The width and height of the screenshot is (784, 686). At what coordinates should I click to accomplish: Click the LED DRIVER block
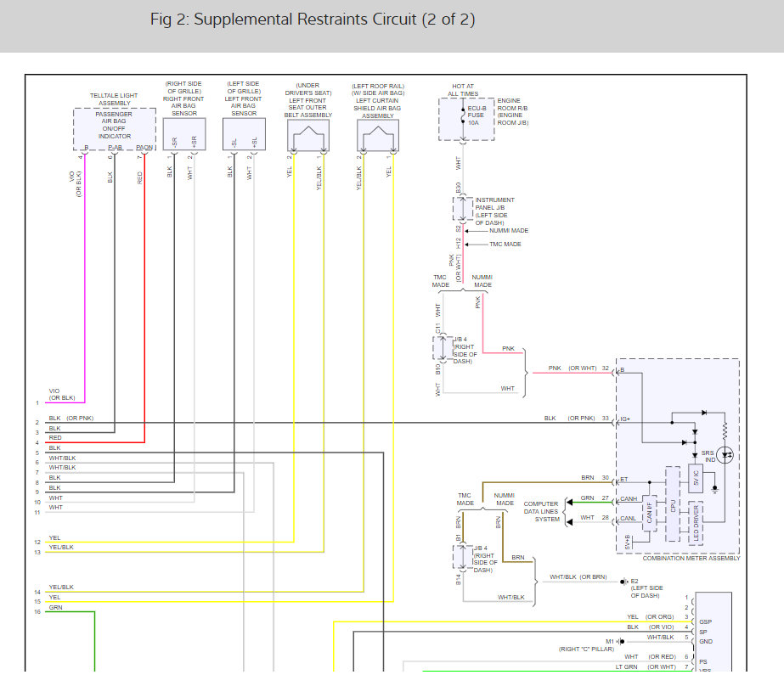696,522
